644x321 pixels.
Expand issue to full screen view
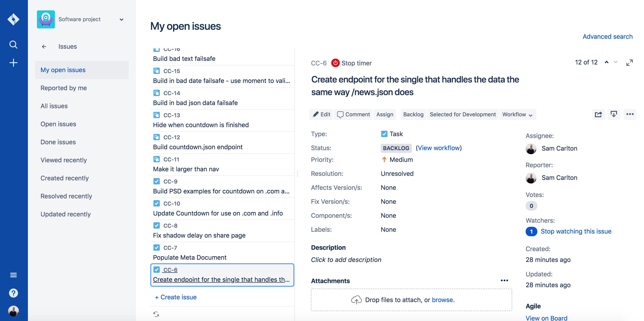click(630, 63)
